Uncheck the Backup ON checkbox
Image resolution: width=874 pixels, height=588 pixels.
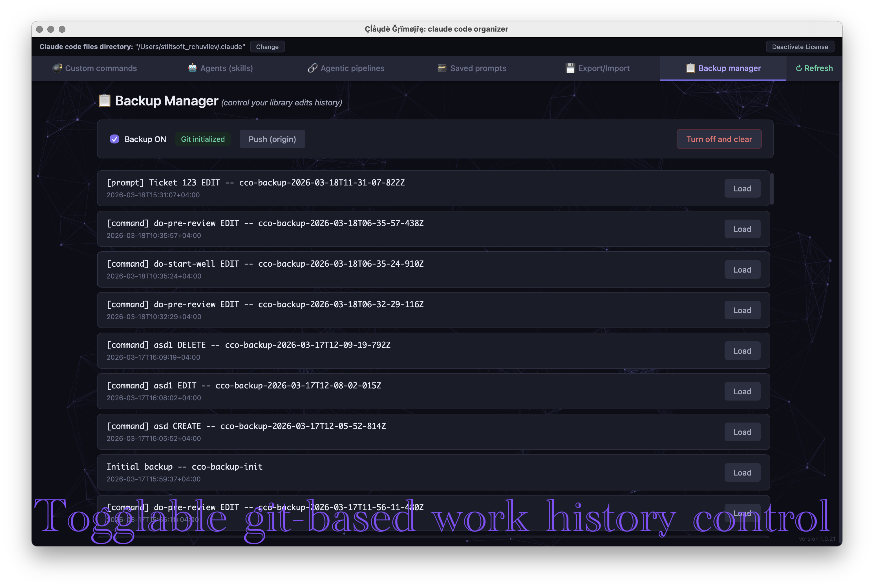pos(114,139)
